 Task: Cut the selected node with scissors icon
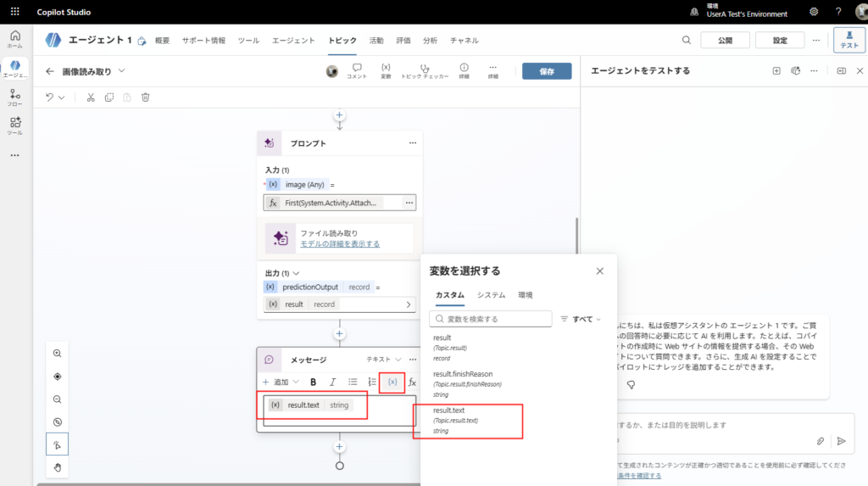91,98
